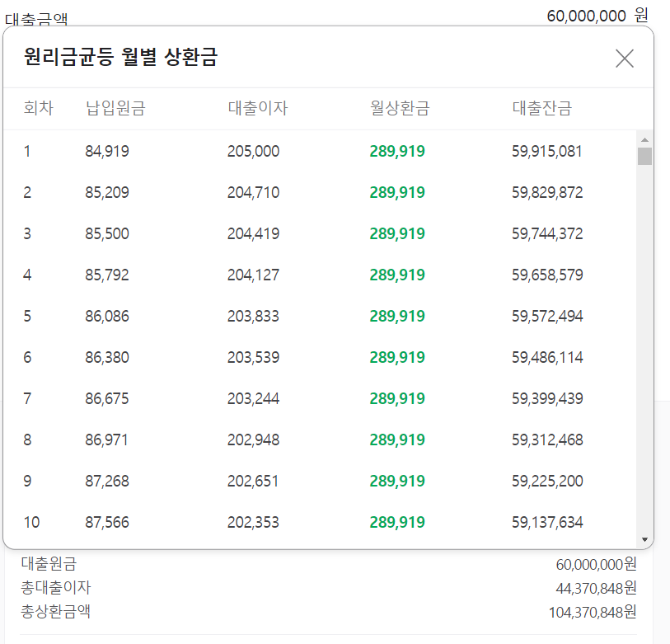
Task: Click interest 202,651
Action: [252, 481]
